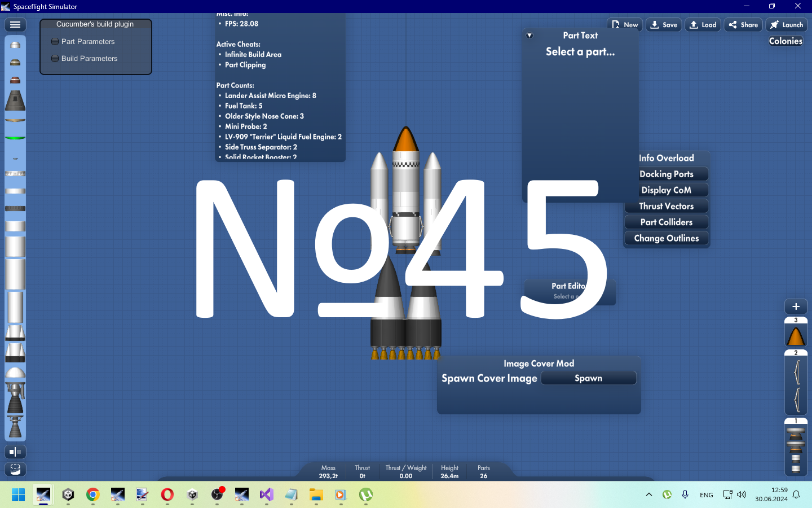Open OBS Studio from taskbar
The width and height of the screenshot is (812, 508).
tap(217, 495)
